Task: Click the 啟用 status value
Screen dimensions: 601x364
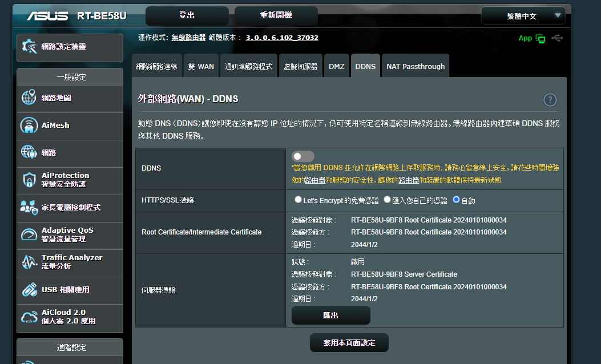Action: [x=358, y=262]
